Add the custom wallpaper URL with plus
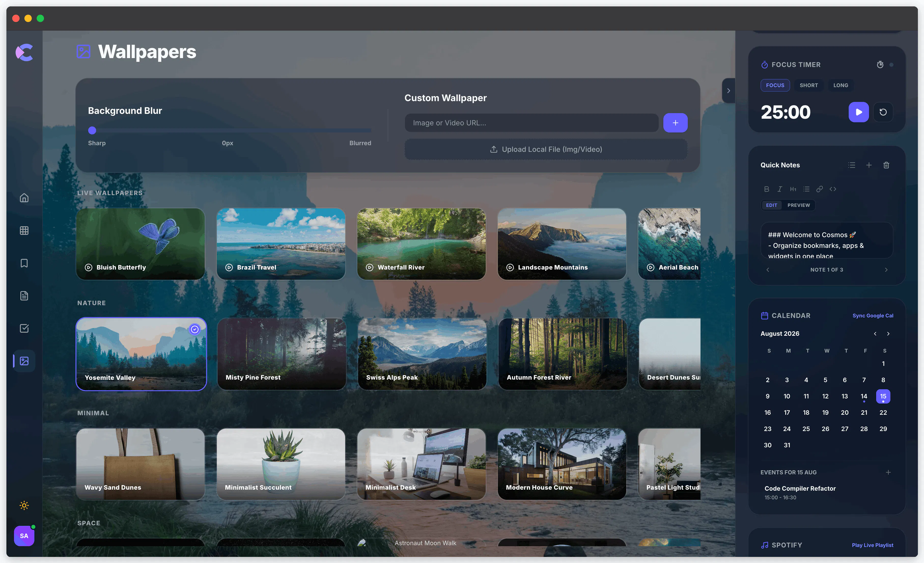 pos(675,123)
